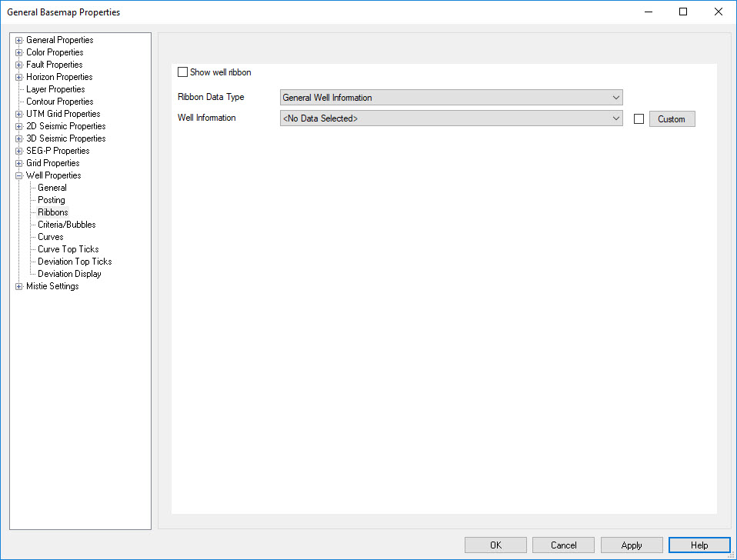The image size is (737, 560).
Task: Expand the Fault Properties node
Action: pos(19,65)
